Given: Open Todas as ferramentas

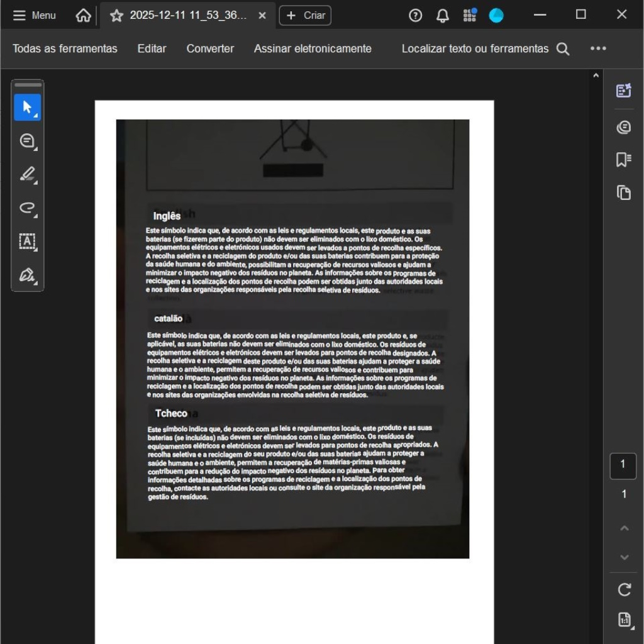Looking at the screenshot, I should click(65, 48).
